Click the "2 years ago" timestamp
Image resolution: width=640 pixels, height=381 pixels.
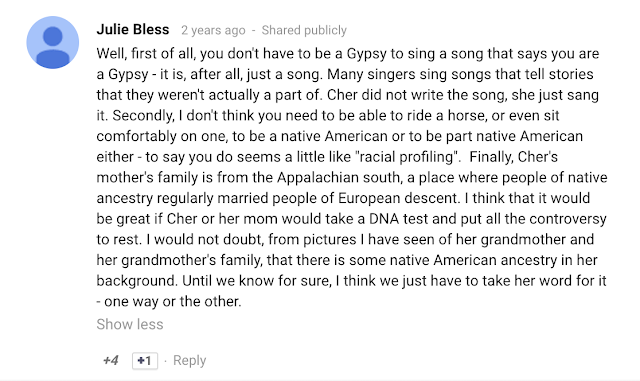(x=213, y=30)
